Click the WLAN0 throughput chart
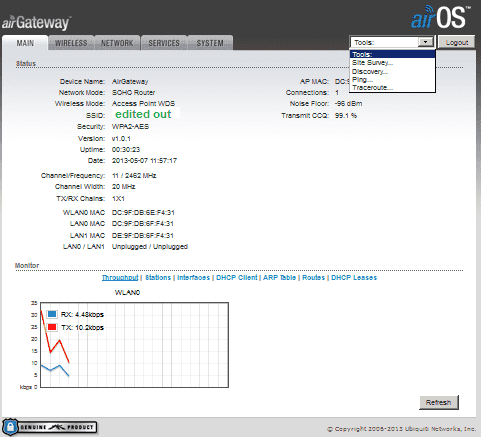This screenshot has width=481, height=437. pyautogui.click(x=134, y=345)
